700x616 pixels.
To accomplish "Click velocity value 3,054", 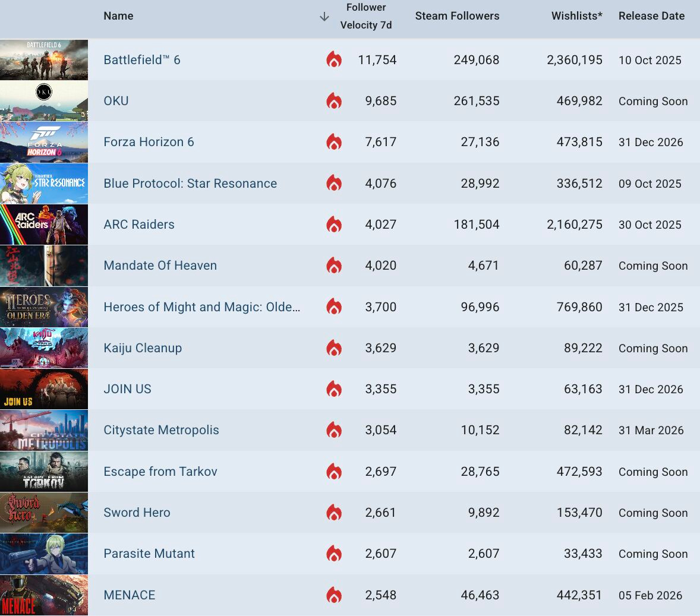I will 381,430.
